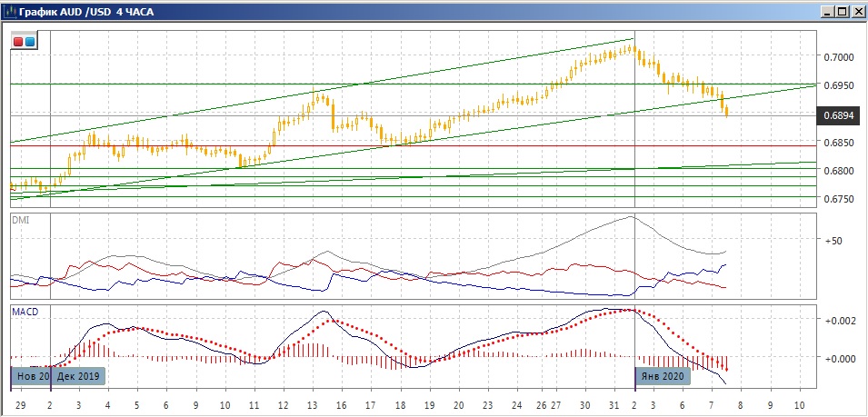Click the +0.002 level on MACD scale
This screenshot has width=868, height=417.
coord(840,322)
